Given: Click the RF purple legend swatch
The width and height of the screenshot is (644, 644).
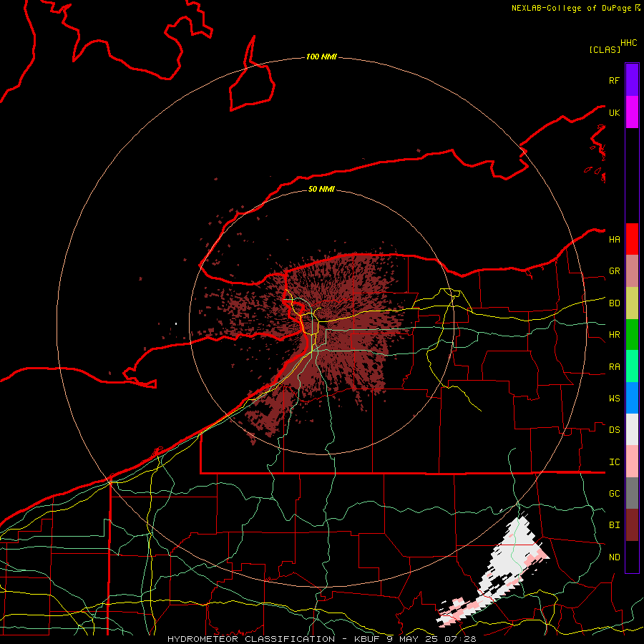Looking at the screenshot, I should [x=632, y=80].
